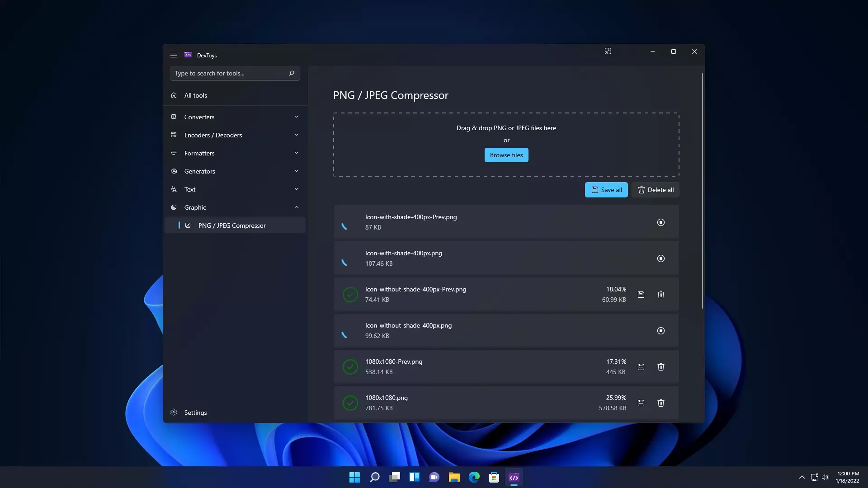Select radio button for Icon-with-shade-400px-Prev.png

[x=660, y=222]
